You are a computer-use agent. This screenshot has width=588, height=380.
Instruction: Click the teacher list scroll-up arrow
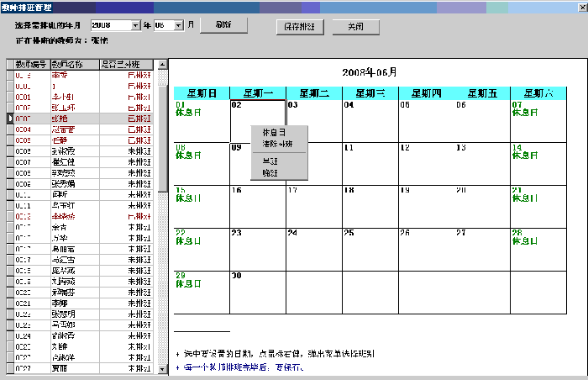tap(162, 65)
